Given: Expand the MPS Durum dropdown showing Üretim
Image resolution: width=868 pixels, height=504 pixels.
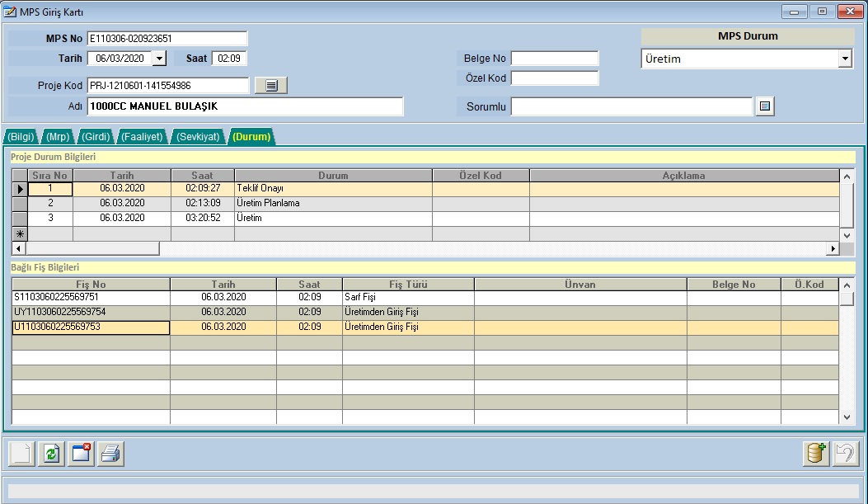Looking at the screenshot, I should click(845, 59).
